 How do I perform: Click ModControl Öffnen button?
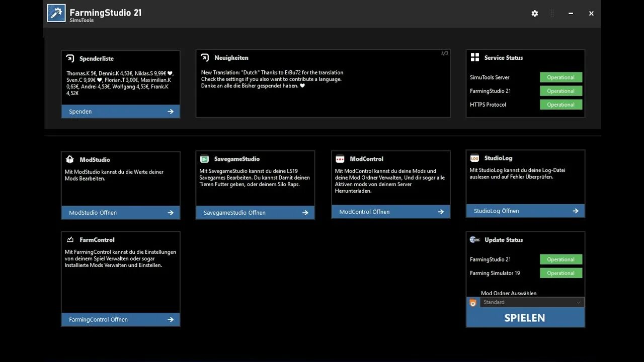click(x=390, y=212)
